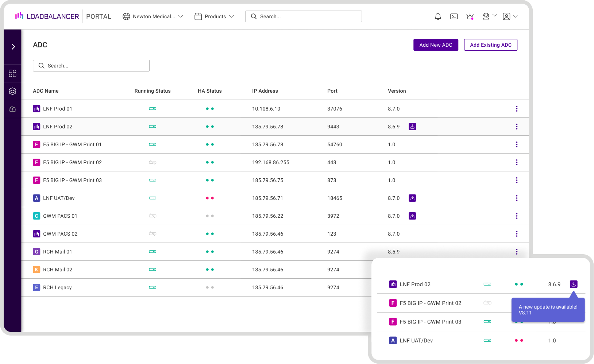Select GWM PACS 02 row name
The image size is (594, 364).
point(60,234)
